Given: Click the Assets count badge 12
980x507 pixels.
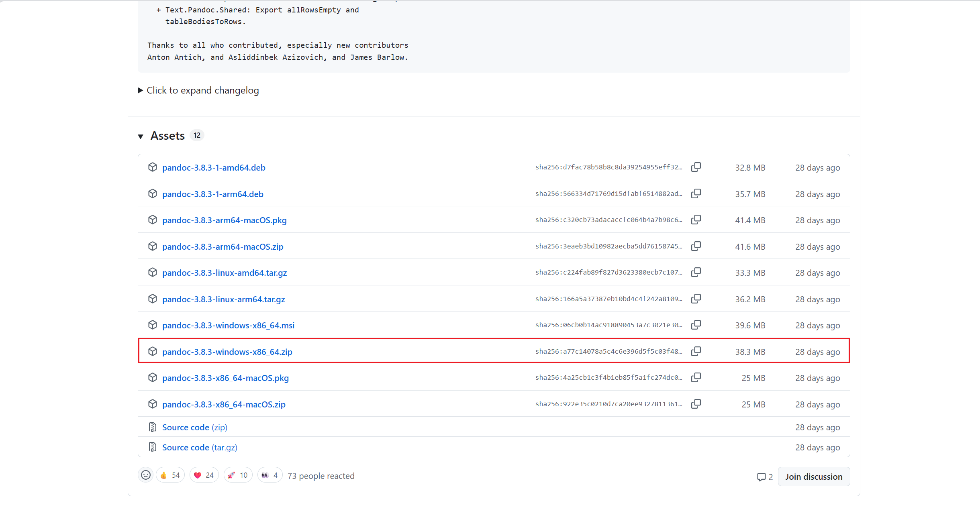Looking at the screenshot, I should point(197,135).
